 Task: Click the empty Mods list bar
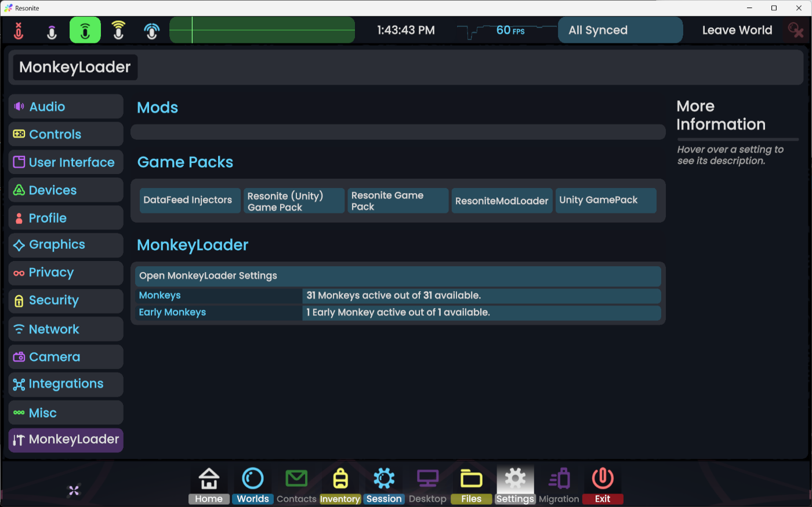[x=398, y=132]
